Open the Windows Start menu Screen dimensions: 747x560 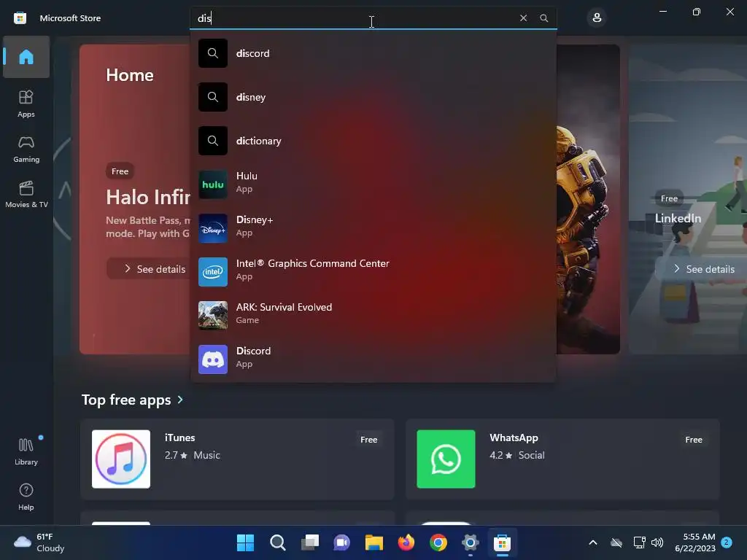[x=245, y=542]
